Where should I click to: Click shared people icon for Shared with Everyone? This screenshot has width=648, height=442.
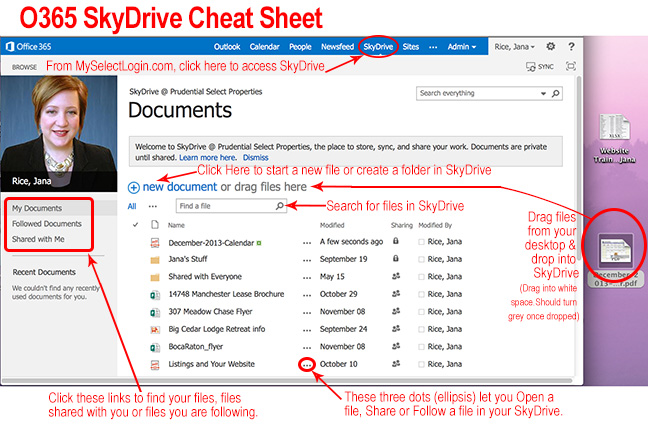click(396, 276)
